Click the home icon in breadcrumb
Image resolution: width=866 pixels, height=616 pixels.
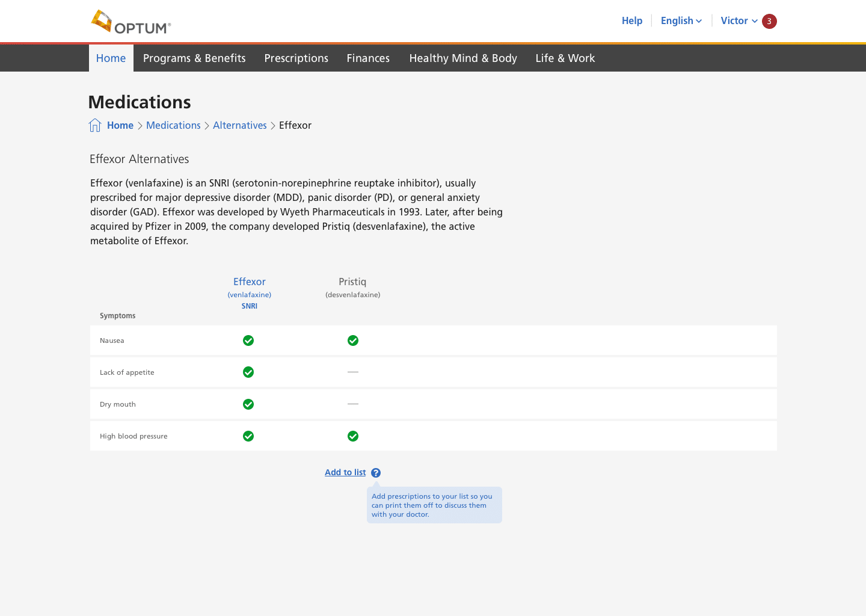pos(95,125)
